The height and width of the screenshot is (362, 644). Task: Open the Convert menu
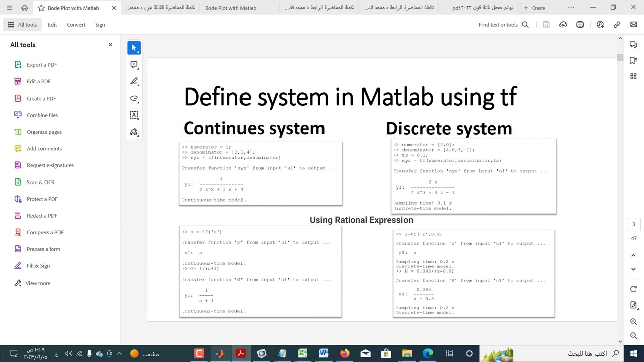tap(76, 25)
